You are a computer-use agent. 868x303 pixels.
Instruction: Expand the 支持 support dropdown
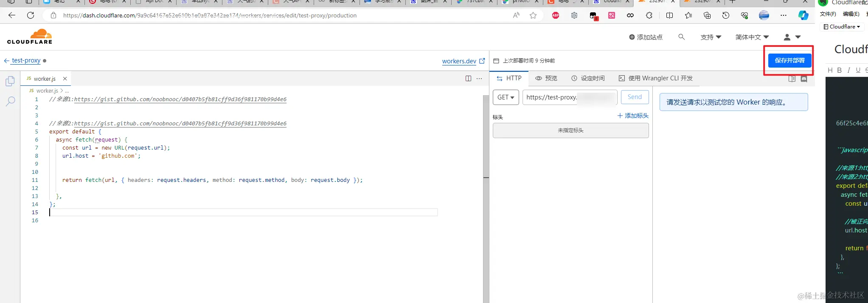pos(711,37)
